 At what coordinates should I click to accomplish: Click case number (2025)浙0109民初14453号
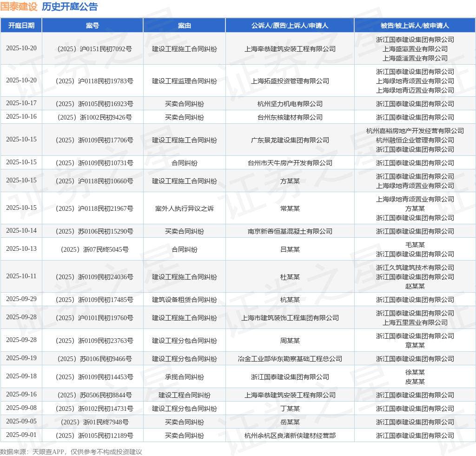pyautogui.click(x=95, y=377)
